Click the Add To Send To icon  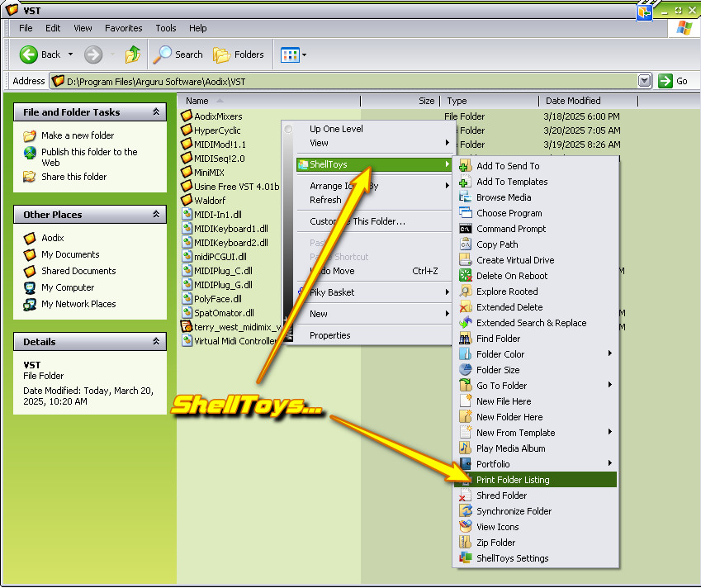(x=466, y=166)
